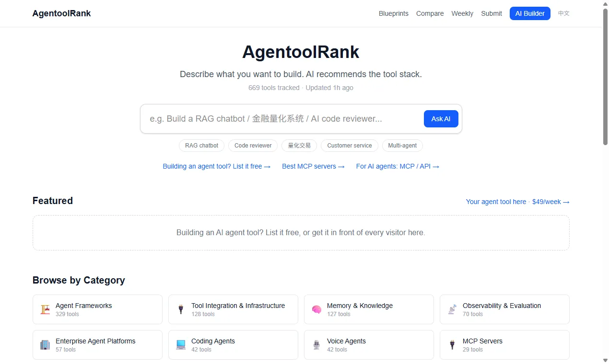The height and width of the screenshot is (364, 609).
Task: Open Tool Integration & Infrastructure category title
Action: point(238,306)
